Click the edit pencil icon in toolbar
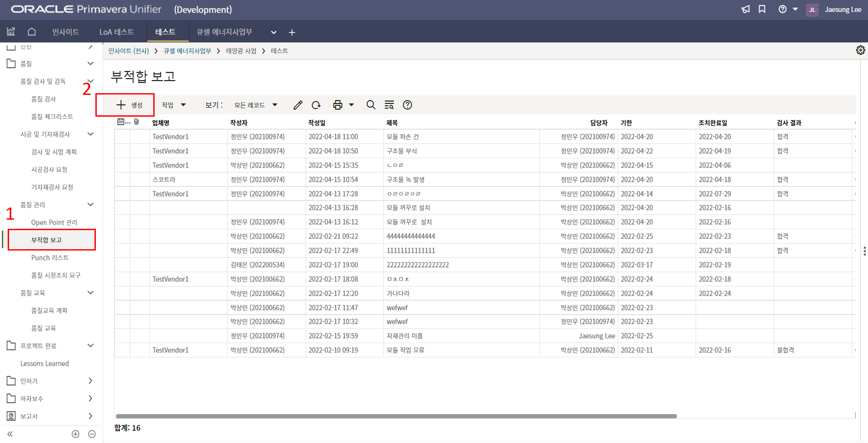Screen dimensions: 868x443 (297, 105)
